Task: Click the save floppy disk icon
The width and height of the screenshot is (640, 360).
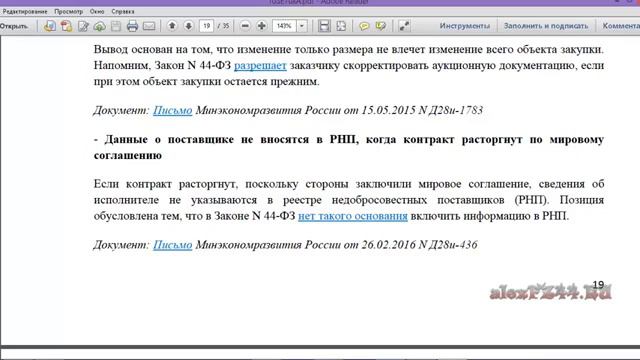Action: (116, 26)
